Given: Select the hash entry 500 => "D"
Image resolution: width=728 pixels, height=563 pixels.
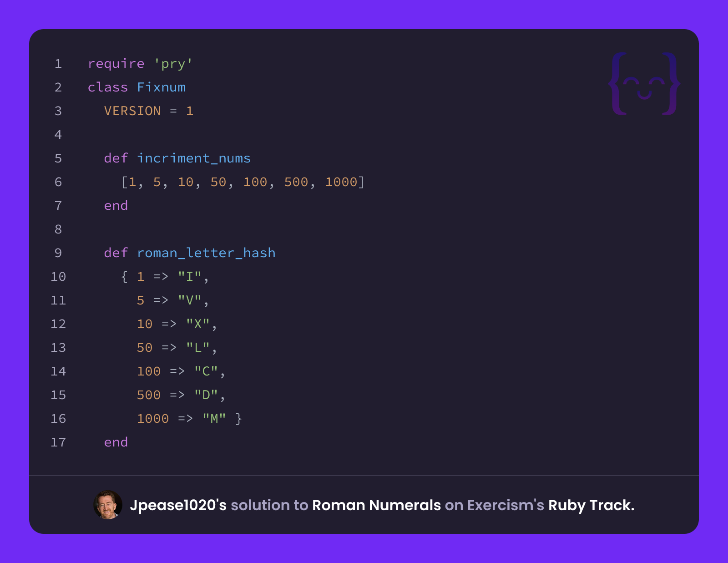Looking at the screenshot, I should click(177, 395).
